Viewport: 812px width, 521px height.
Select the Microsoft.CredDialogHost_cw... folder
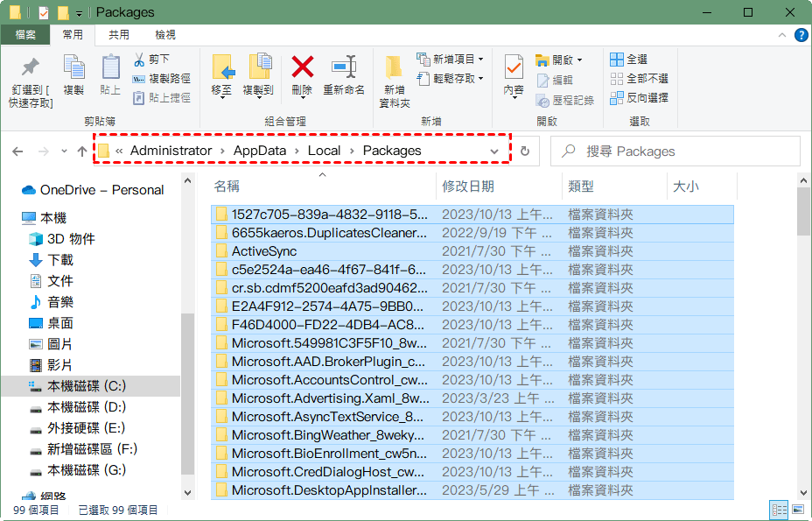pos(472,472)
